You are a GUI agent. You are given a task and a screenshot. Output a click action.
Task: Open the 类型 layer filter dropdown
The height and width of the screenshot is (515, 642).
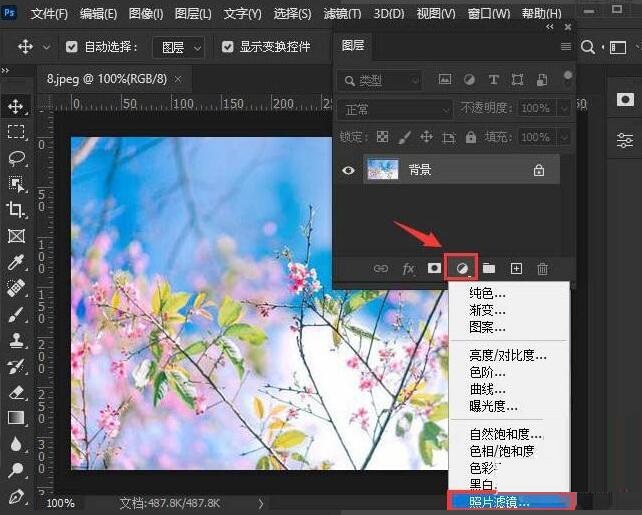380,81
